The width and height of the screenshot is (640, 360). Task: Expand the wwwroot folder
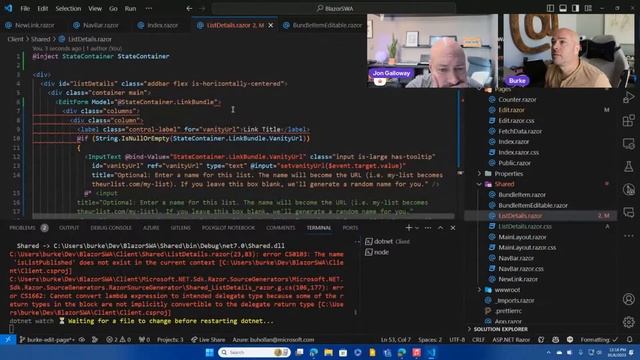pos(480,290)
